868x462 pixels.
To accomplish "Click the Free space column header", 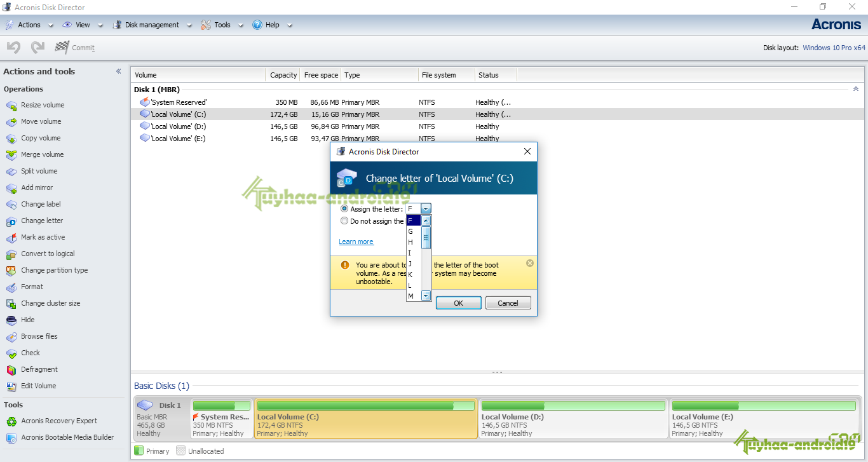I will click(321, 75).
